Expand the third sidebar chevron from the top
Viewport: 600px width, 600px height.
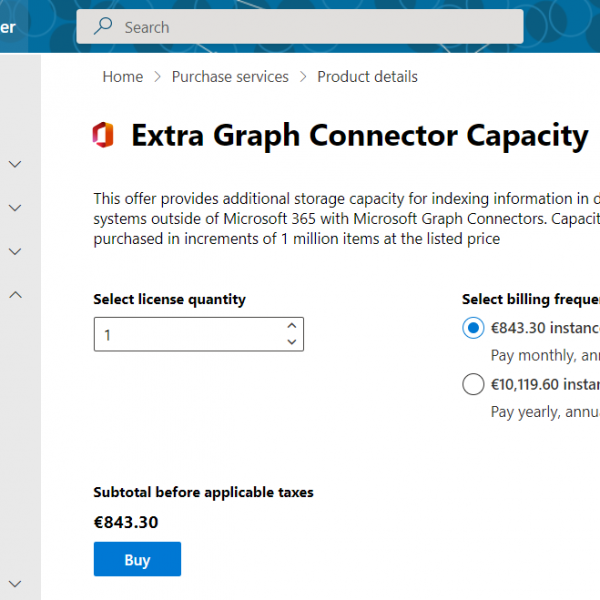tap(15, 251)
